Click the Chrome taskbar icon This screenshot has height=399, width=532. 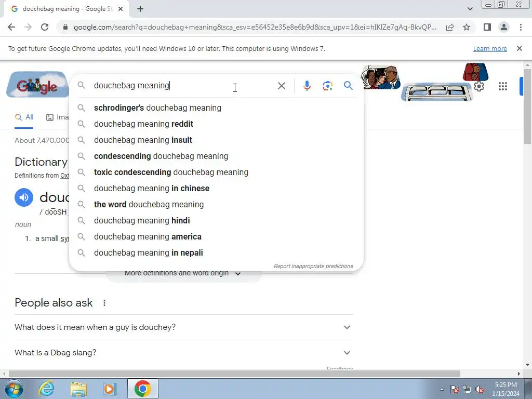tap(142, 389)
